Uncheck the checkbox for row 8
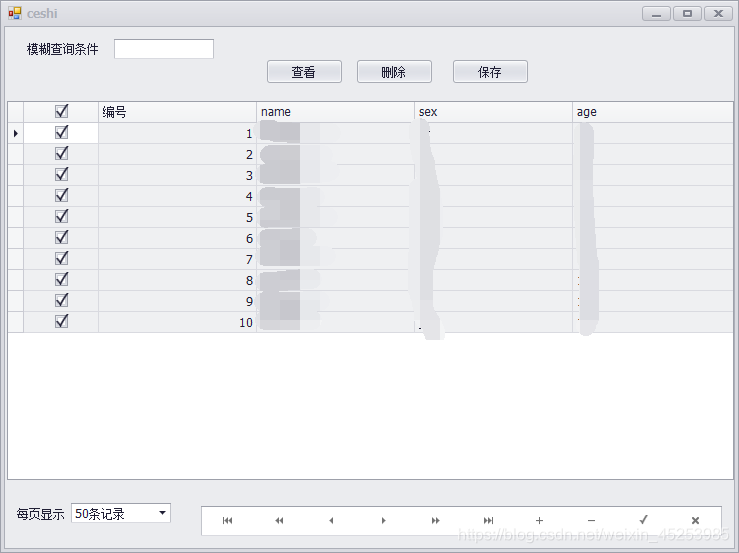739x553 pixels. [62, 279]
